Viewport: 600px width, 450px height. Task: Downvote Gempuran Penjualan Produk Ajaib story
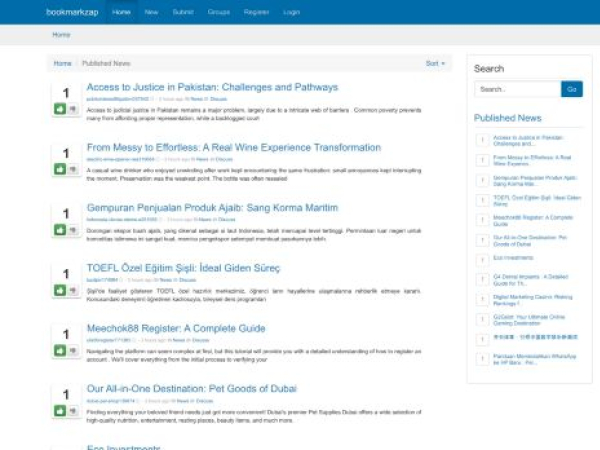73,230
